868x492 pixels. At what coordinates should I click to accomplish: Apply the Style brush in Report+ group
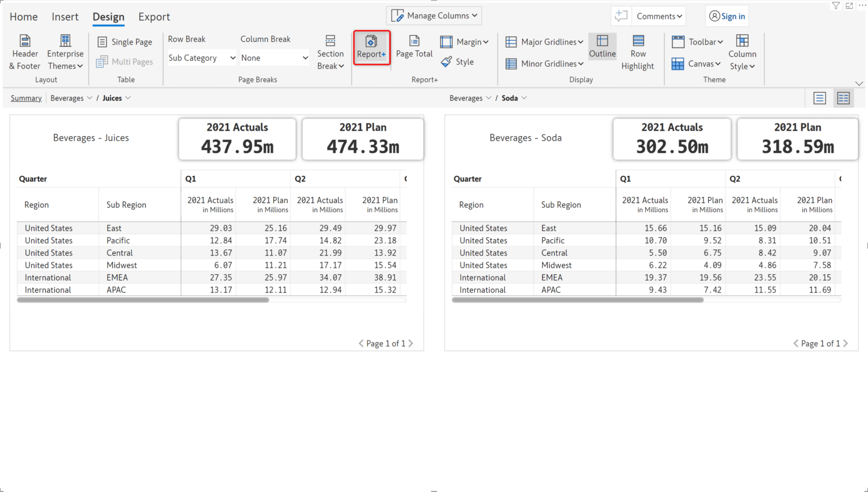[458, 62]
